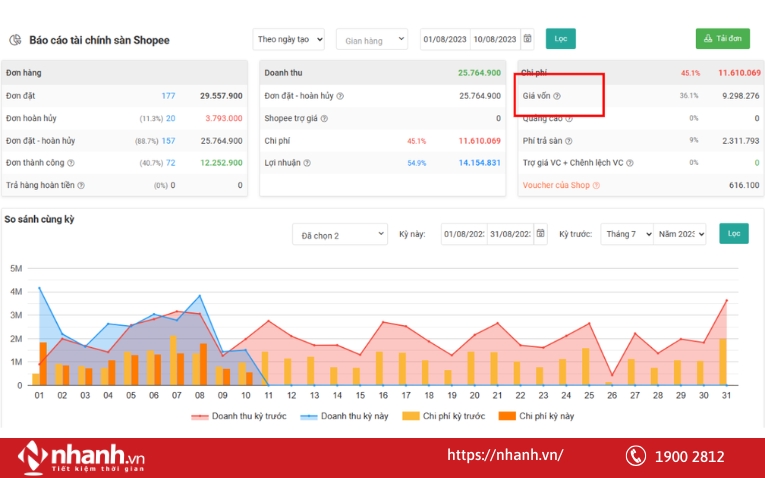
Task: Click the So sánh cùng kỳ heading
Action: point(40,219)
